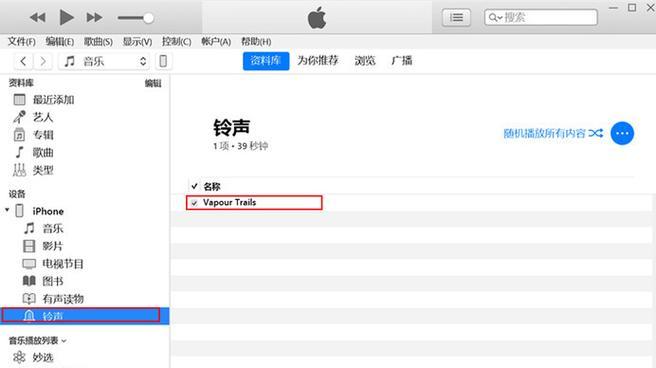This screenshot has width=656, height=368.
Task: Go forward with the right arrow
Action: (43, 61)
